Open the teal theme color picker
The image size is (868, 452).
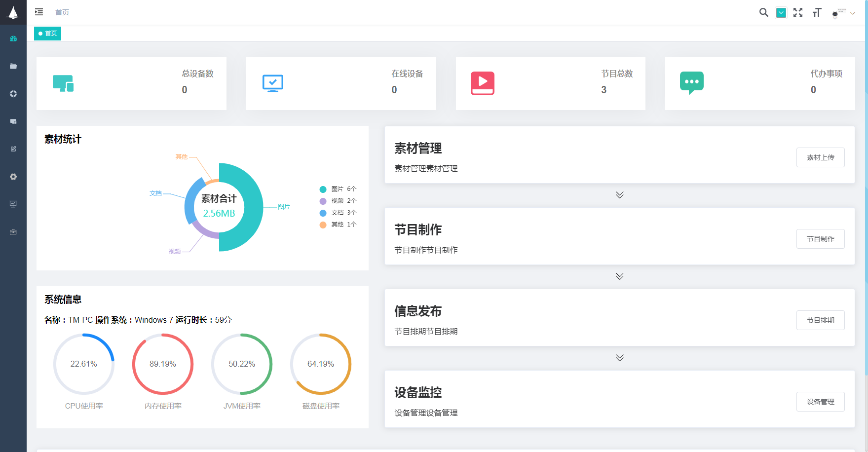coord(781,13)
